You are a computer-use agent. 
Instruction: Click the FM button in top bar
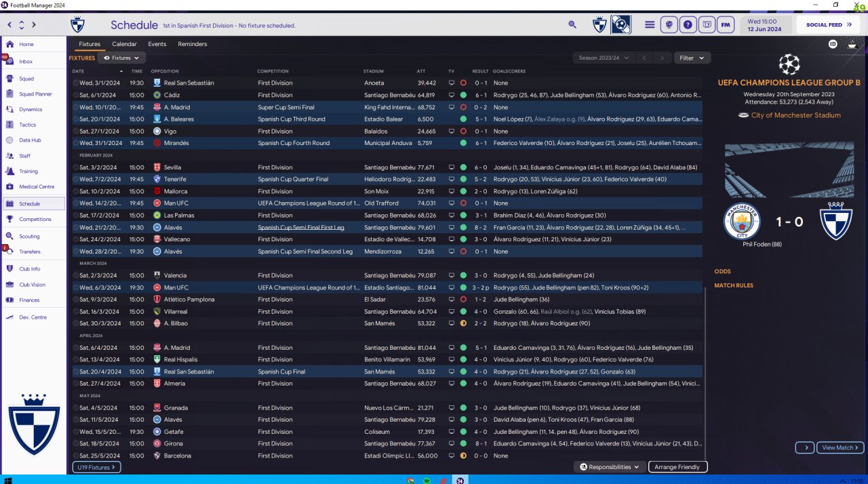click(x=726, y=25)
